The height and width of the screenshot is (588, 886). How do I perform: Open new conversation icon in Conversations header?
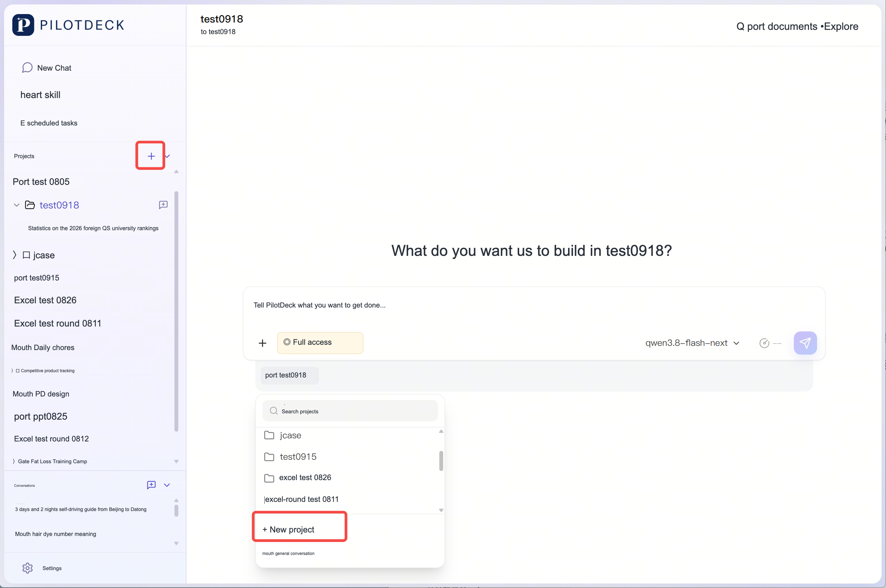pyautogui.click(x=151, y=485)
